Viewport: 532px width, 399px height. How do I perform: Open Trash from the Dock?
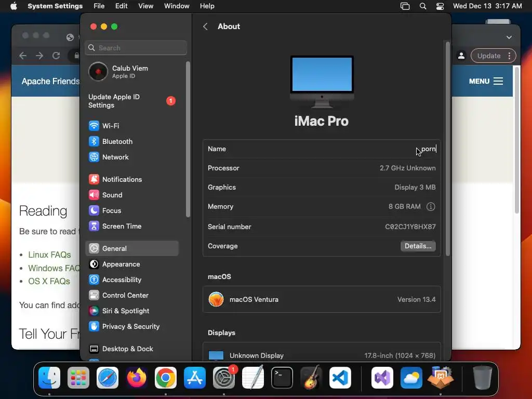tap(482, 378)
